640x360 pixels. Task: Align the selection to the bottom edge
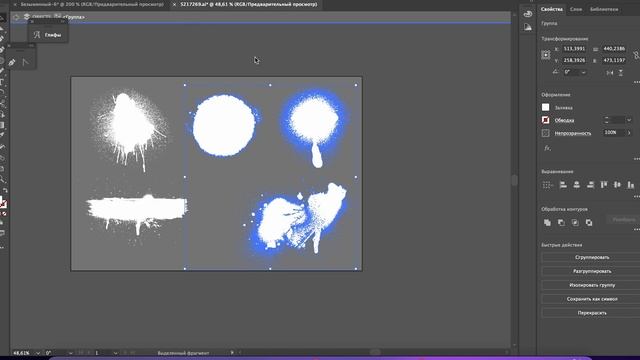click(631, 185)
